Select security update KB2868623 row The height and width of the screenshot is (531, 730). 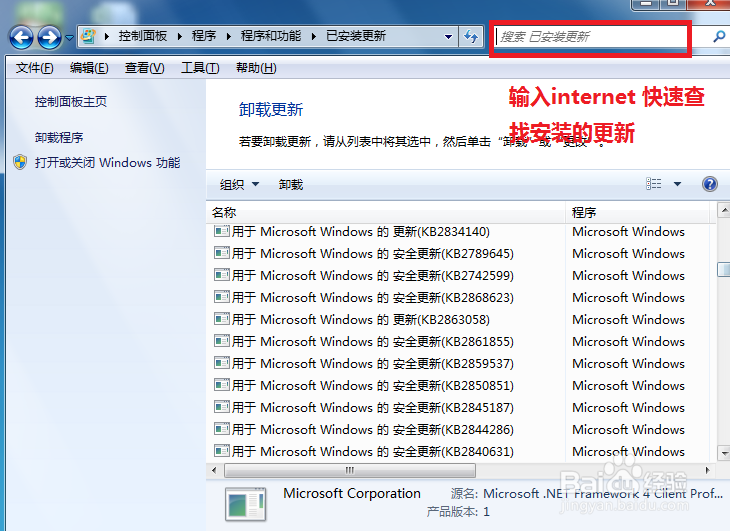click(461, 297)
